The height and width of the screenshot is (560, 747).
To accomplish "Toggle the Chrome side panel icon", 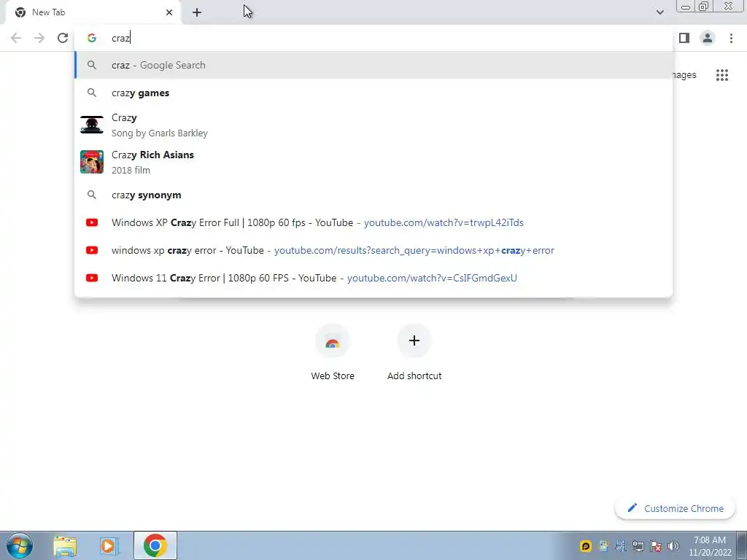I will (684, 38).
